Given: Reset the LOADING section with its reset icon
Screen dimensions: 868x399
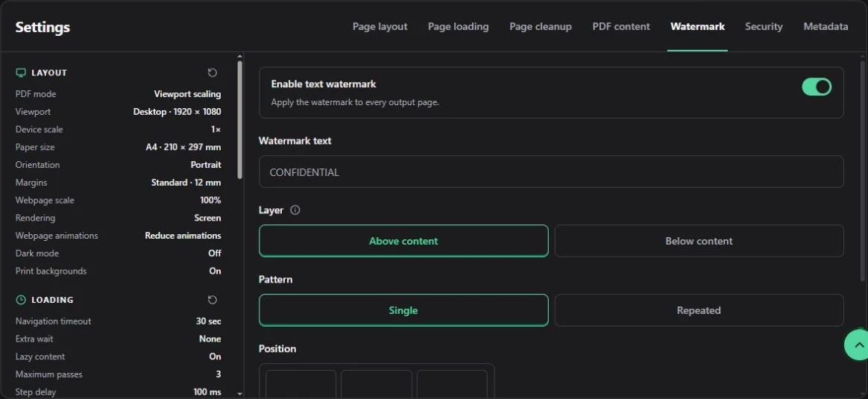Looking at the screenshot, I should point(213,299).
